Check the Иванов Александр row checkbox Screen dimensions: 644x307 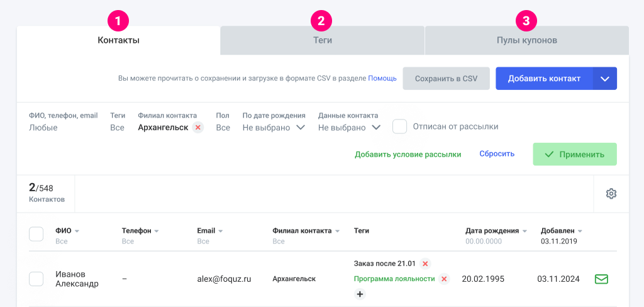pyautogui.click(x=36, y=279)
